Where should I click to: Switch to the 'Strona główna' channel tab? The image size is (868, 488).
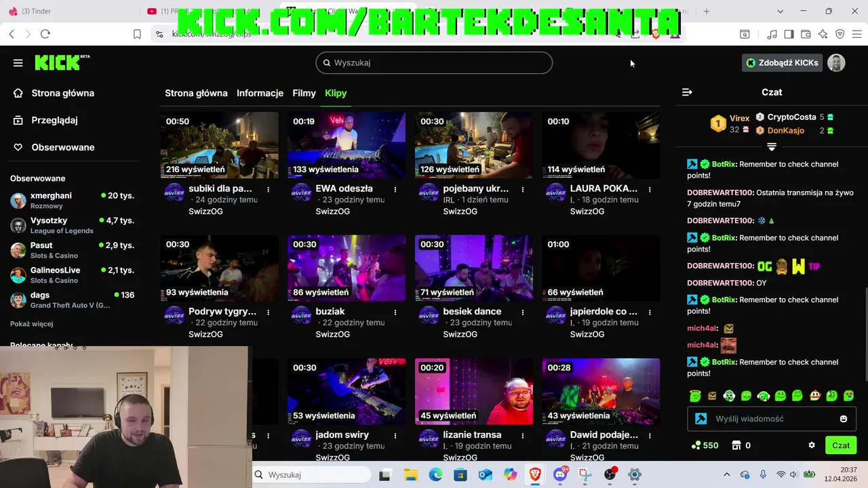pyautogui.click(x=196, y=93)
